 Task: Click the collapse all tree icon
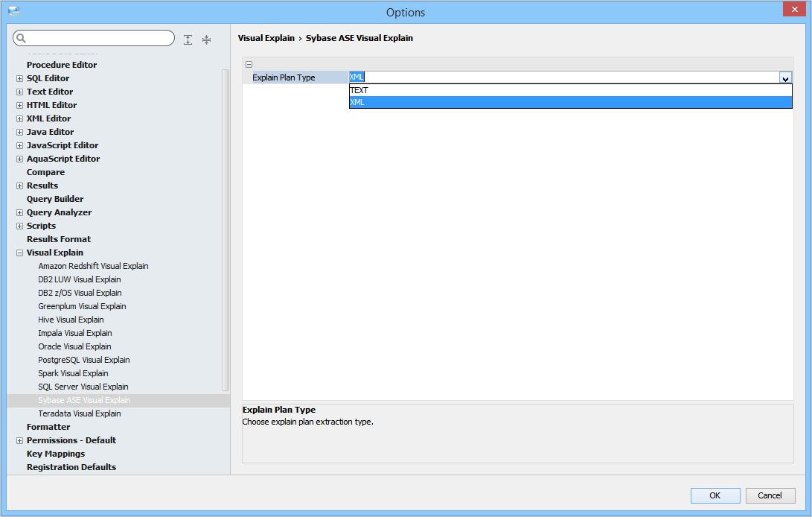click(207, 39)
